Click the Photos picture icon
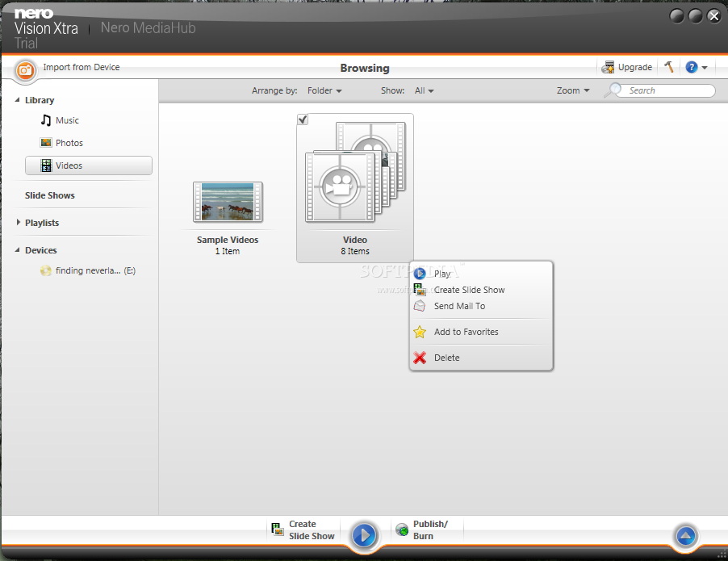 (x=46, y=143)
